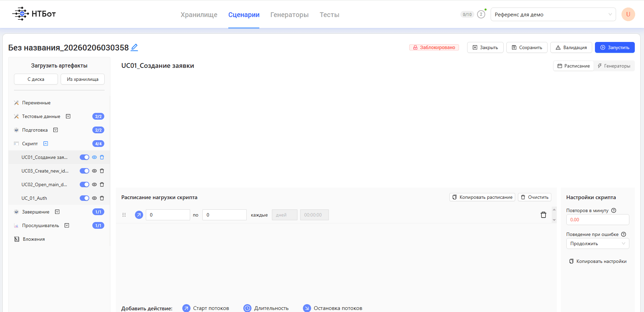644x312 pixels.
Task: View UC_01_Auth via eye icon
Action: [x=94, y=198]
